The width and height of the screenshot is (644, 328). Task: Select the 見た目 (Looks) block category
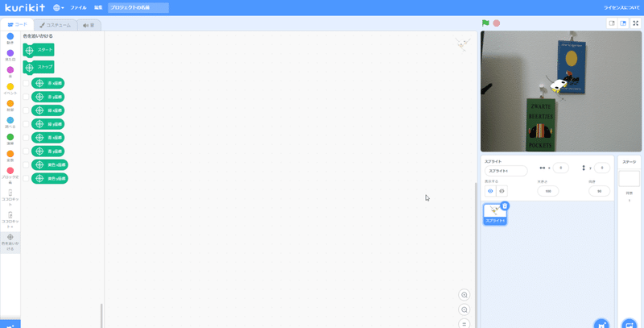tap(10, 56)
